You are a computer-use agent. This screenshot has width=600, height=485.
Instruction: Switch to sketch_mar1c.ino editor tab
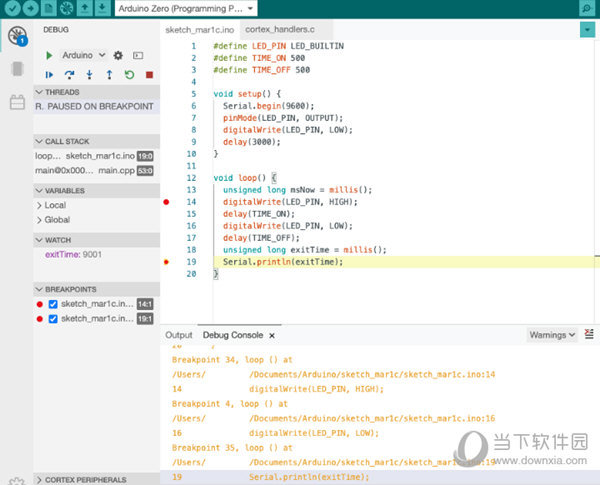coord(199,30)
